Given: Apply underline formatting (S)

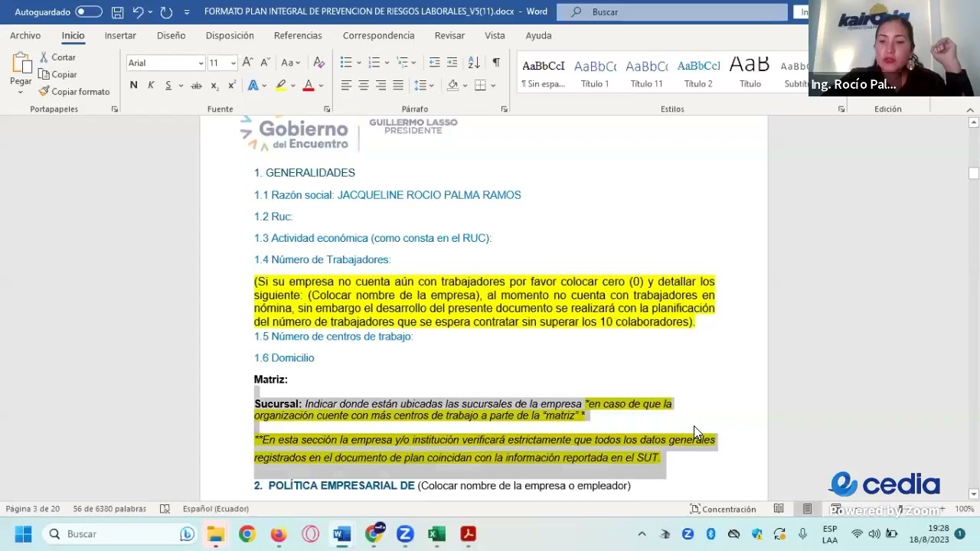Looking at the screenshot, I should 168,85.
